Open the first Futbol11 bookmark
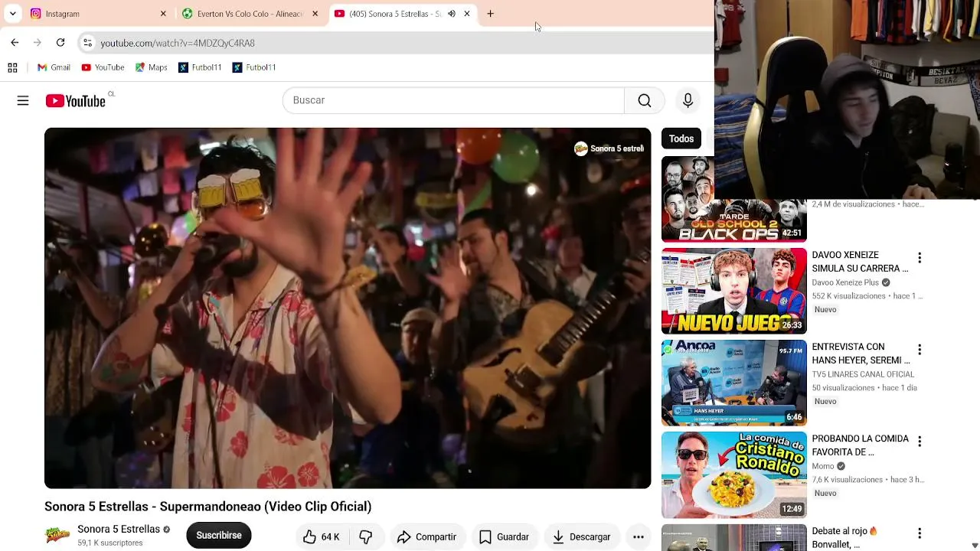The height and width of the screenshot is (551, 980). (x=200, y=67)
